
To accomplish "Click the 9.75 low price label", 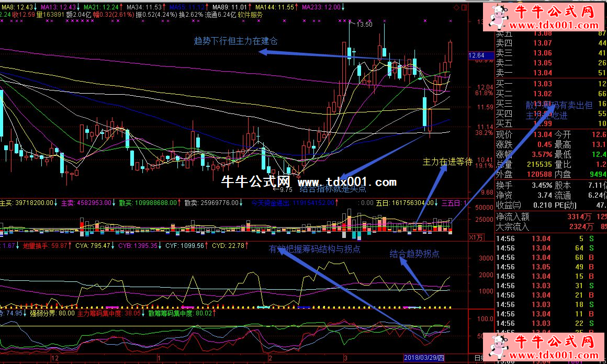I will [286, 189].
